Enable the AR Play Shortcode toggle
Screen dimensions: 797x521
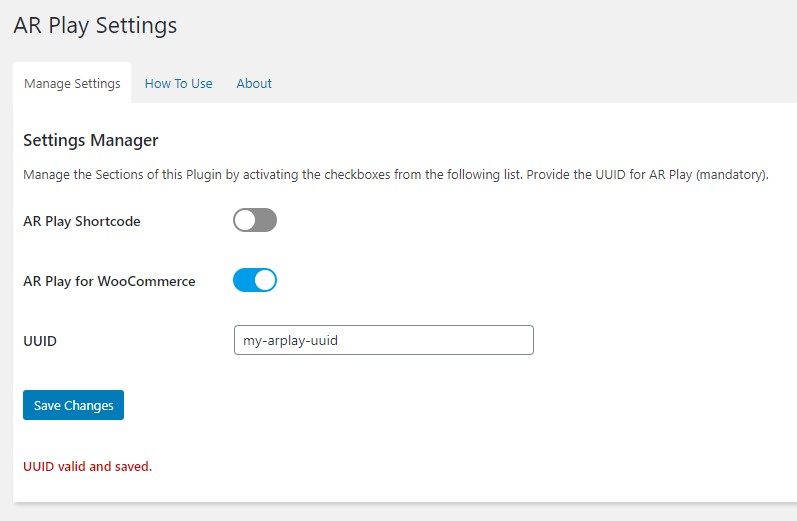(x=255, y=220)
